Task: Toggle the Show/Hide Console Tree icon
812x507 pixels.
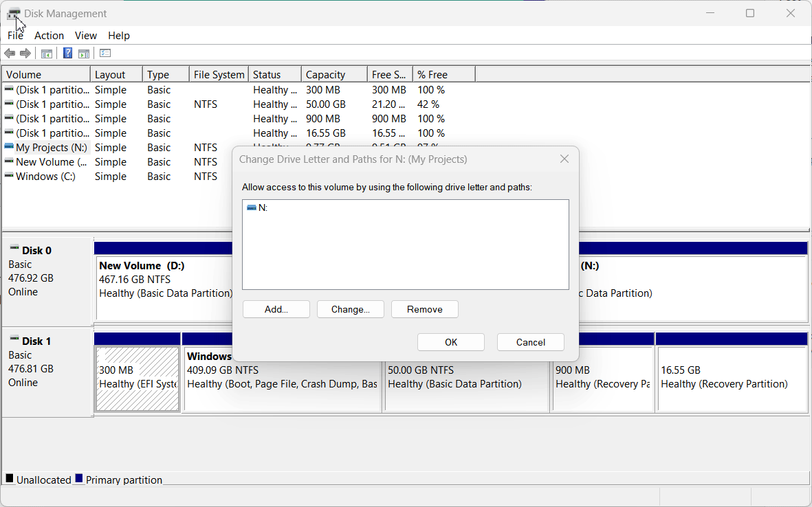Action: [47, 54]
